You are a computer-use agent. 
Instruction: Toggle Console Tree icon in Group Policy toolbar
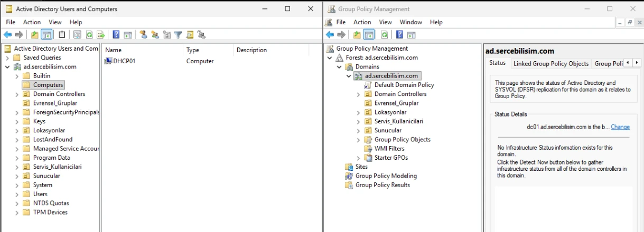pyautogui.click(x=369, y=35)
